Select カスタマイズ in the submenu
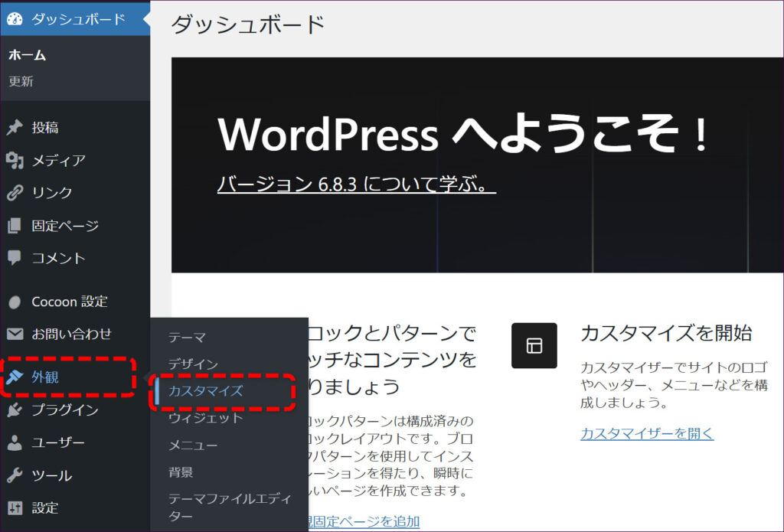Screen dimensions: 784x532 coord(205,391)
